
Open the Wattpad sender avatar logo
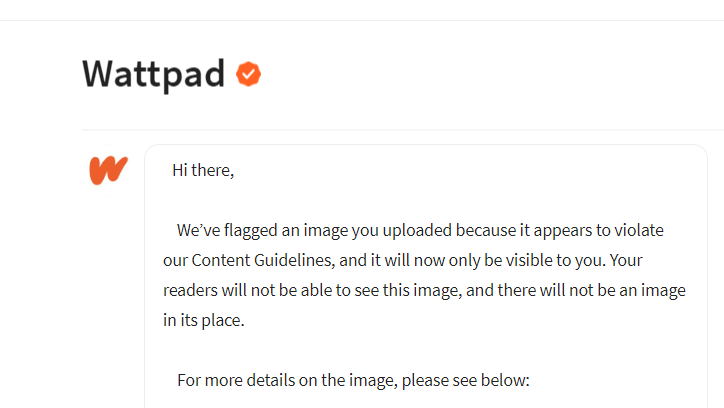[108, 170]
